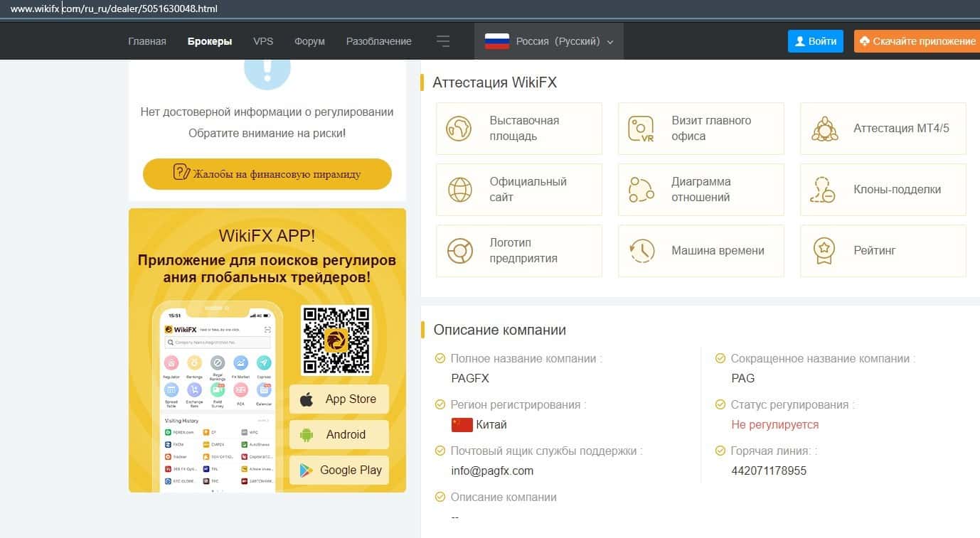Click the Скачайте приложение button
980x538 pixels.
[x=917, y=41]
